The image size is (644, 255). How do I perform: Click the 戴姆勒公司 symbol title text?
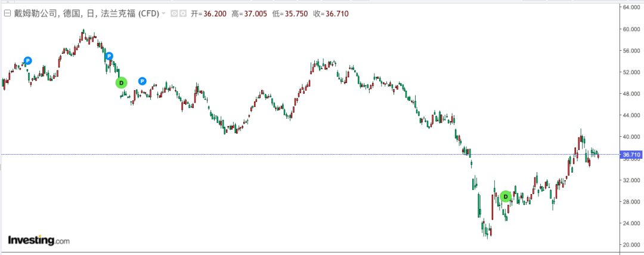(36, 14)
